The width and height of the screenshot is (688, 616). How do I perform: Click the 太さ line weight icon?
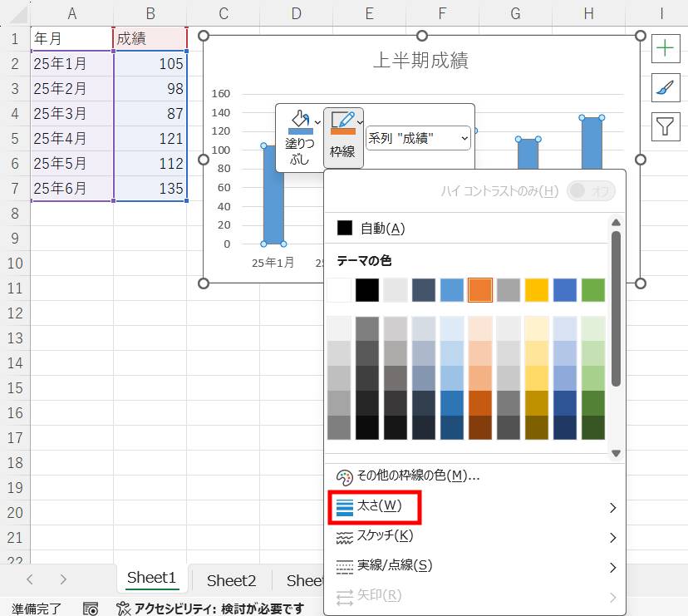pyautogui.click(x=345, y=507)
